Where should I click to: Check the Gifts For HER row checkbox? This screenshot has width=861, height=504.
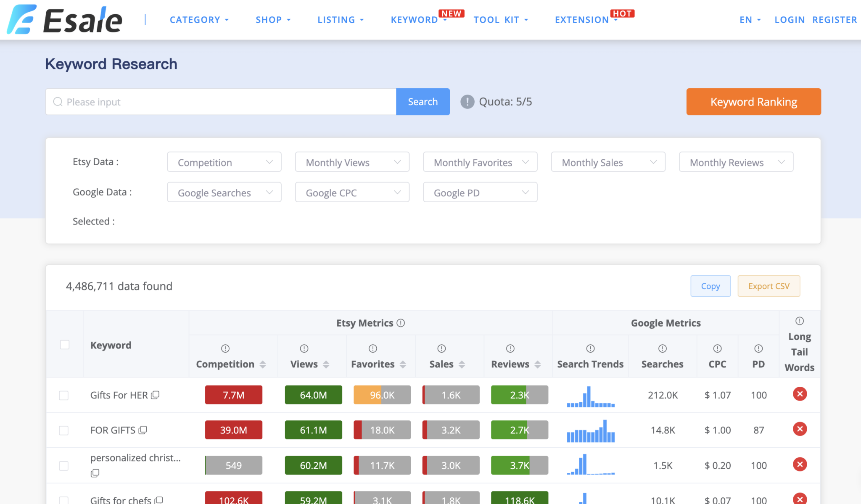pyautogui.click(x=64, y=396)
